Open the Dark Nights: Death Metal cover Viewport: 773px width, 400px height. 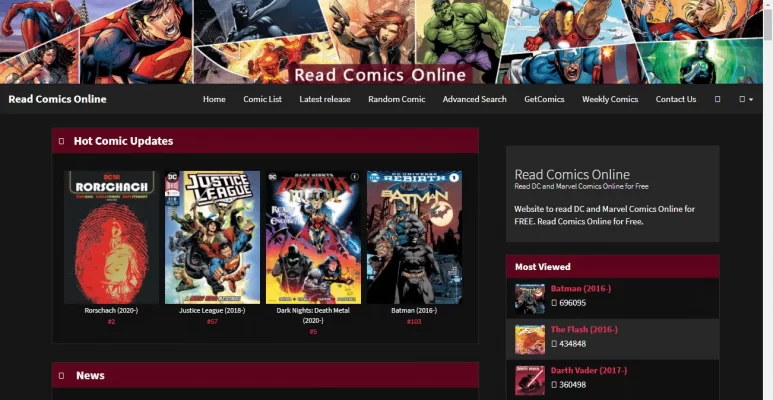click(x=313, y=237)
